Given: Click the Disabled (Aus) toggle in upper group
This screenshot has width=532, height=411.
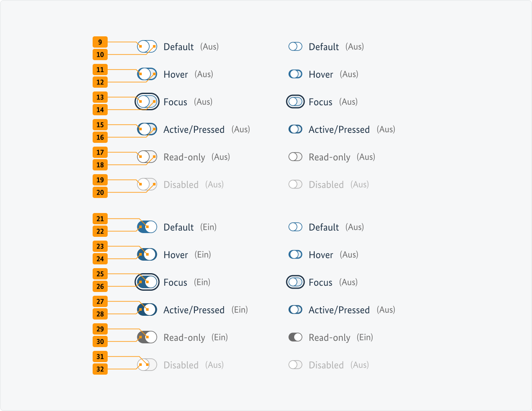Looking at the screenshot, I should [147, 184].
